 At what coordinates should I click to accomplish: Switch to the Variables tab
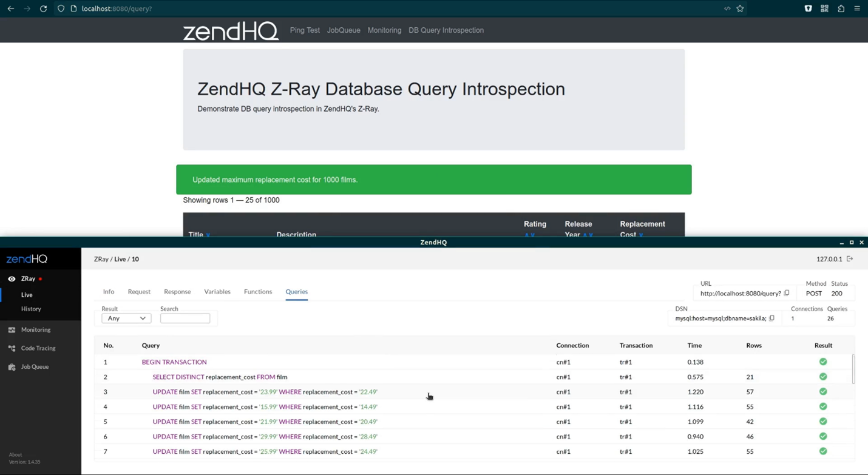217,291
